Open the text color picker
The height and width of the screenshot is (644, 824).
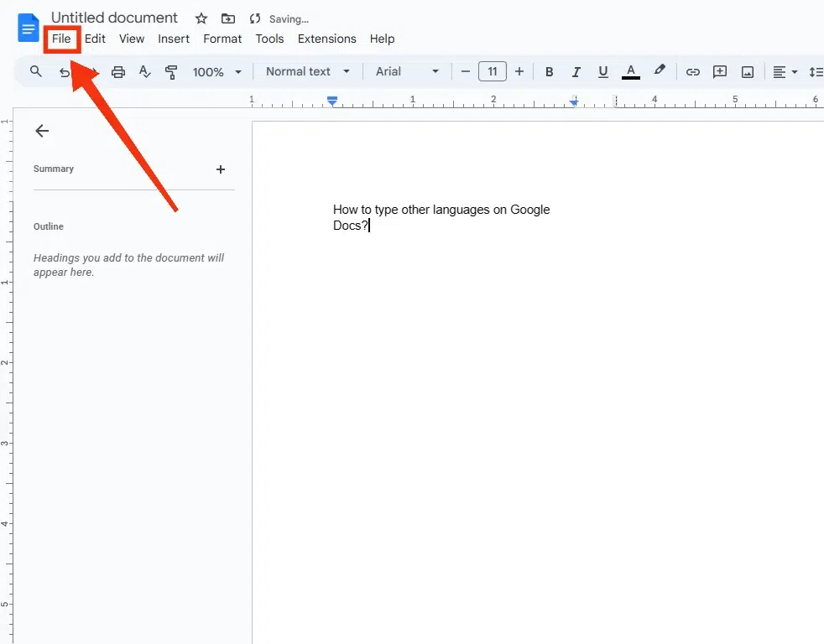631,72
